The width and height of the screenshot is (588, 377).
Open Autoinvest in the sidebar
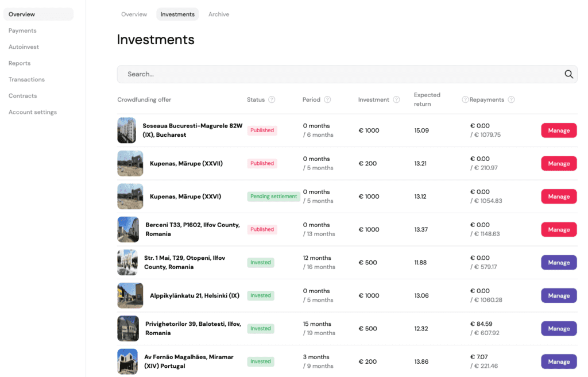24,47
